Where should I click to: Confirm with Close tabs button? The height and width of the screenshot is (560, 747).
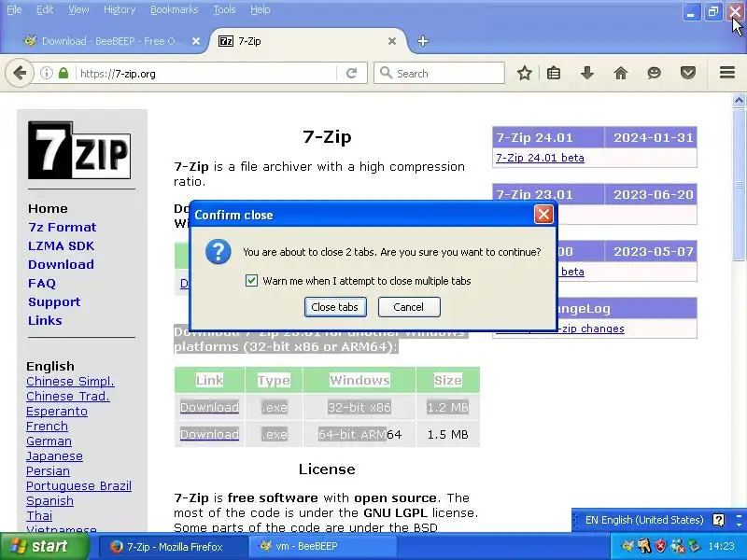point(335,307)
